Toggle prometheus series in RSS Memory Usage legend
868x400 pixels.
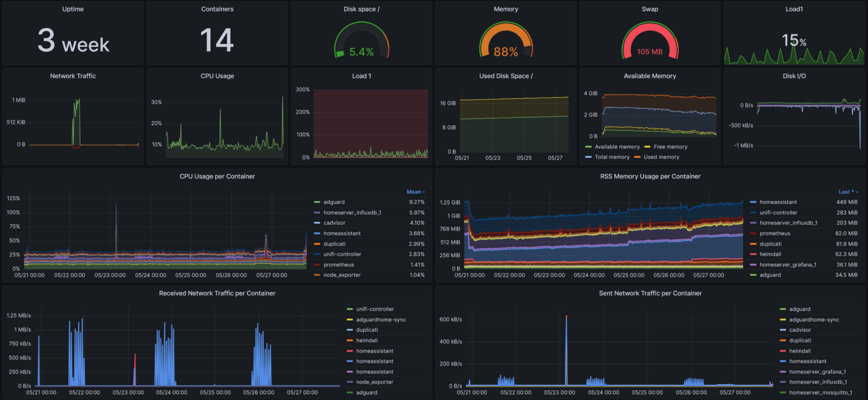pos(775,234)
